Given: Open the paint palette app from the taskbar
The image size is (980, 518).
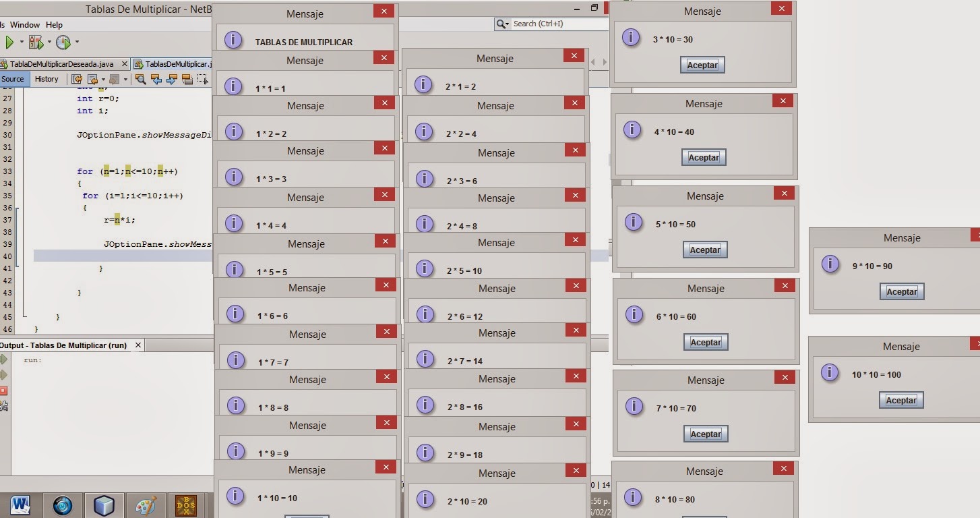Looking at the screenshot, I should tap(146, 505).
